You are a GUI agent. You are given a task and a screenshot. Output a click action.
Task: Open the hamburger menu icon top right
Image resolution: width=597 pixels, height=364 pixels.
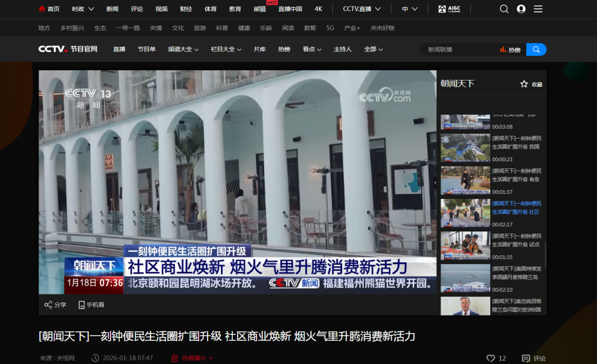click(x=537, y=9)
